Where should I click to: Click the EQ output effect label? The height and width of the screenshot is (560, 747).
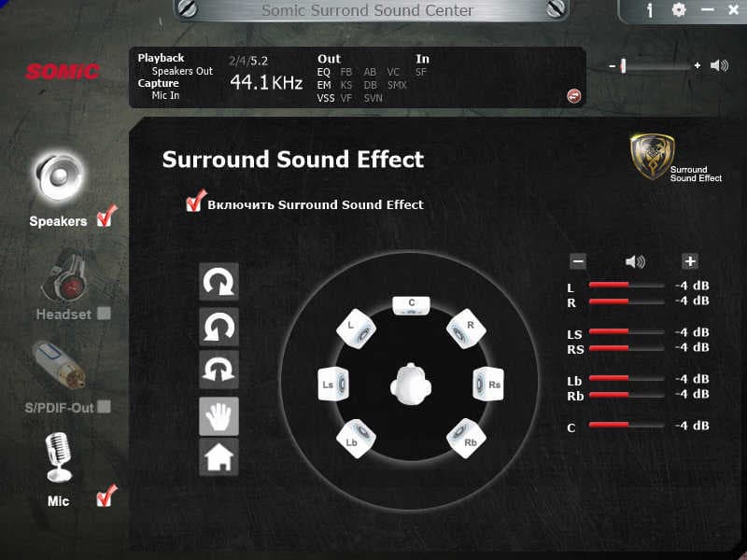tap(323, 73)
